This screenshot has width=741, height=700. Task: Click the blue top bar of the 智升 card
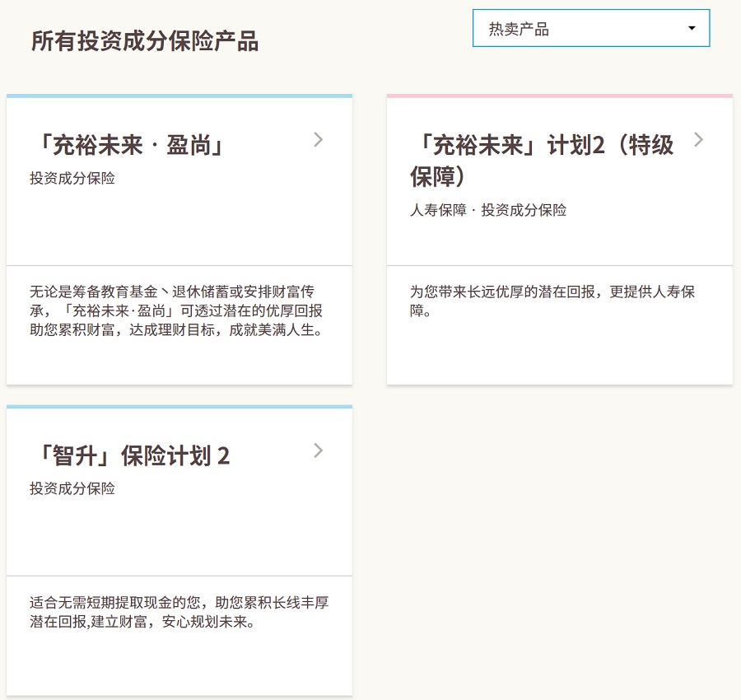(179, 407)
